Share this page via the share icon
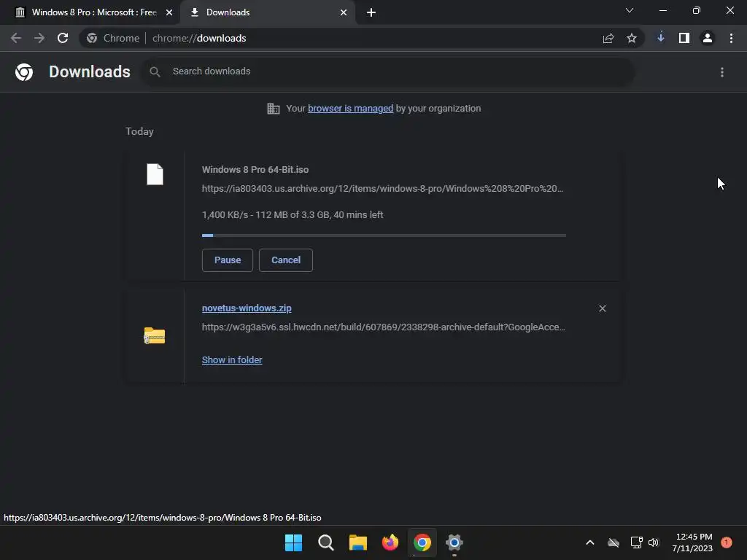 coord(608,38)
